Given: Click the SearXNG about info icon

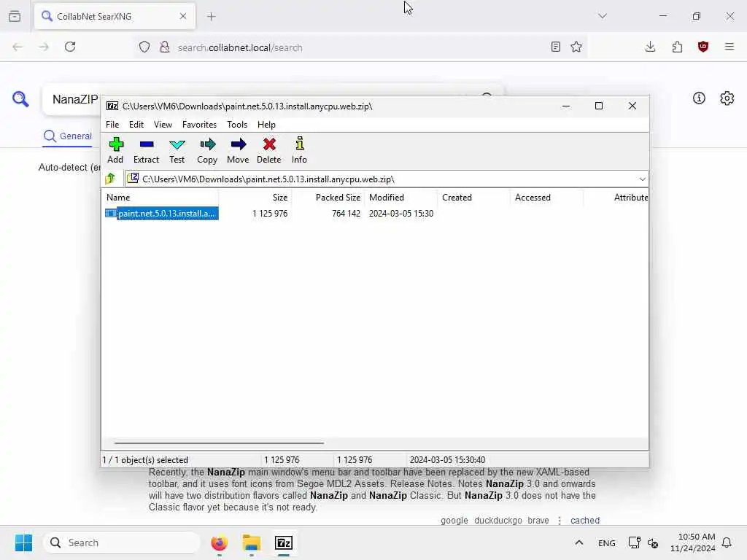Looking at the screenshot, I should click(699, 98).
